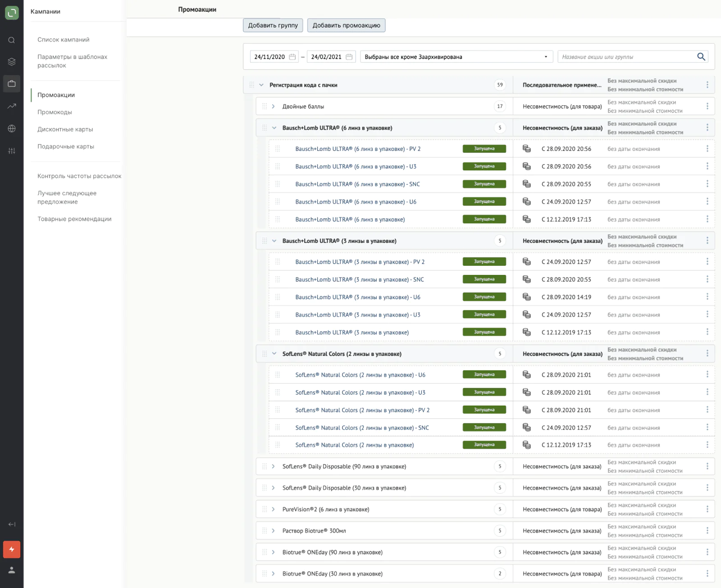Open row menu for SofLens Natural Colors U6
Image resolution: width=721 pixels, height=588 pixels.
pyautogui.click(x=707, y=374)
